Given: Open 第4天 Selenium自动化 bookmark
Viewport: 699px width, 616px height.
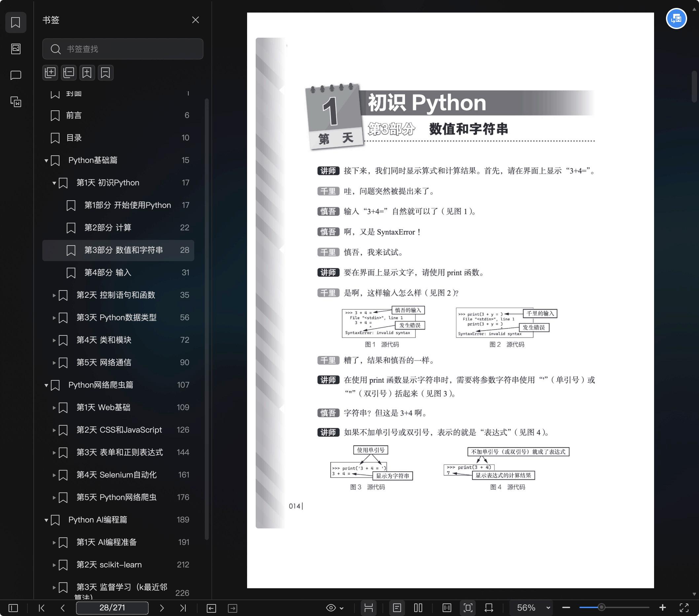Looking at the screenshot, I should 118,475.
